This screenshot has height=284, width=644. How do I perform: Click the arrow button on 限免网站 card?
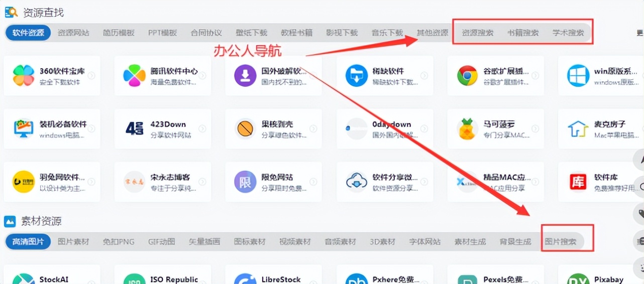tap(313, 182)
